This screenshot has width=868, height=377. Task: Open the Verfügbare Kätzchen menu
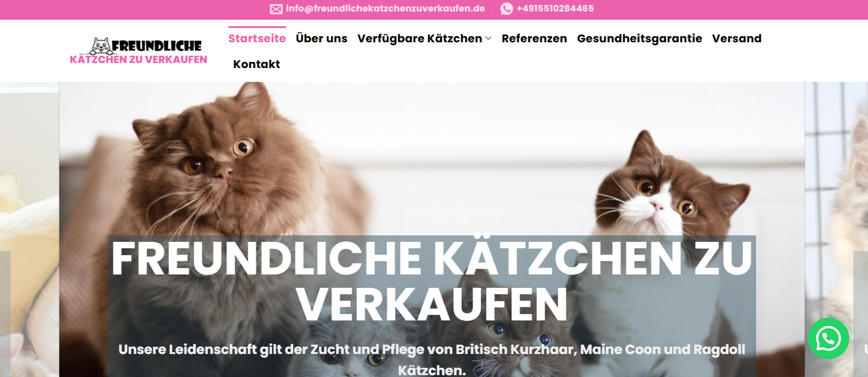point(420,39)
